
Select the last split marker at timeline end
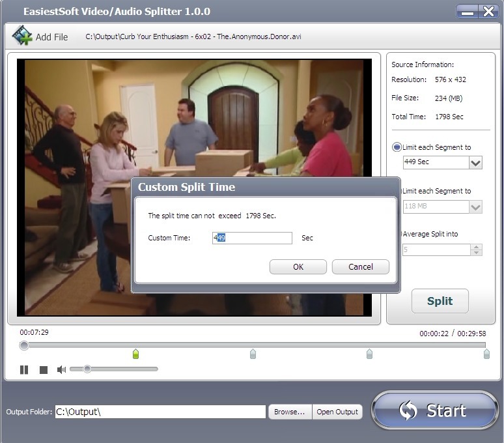[486, 354]
